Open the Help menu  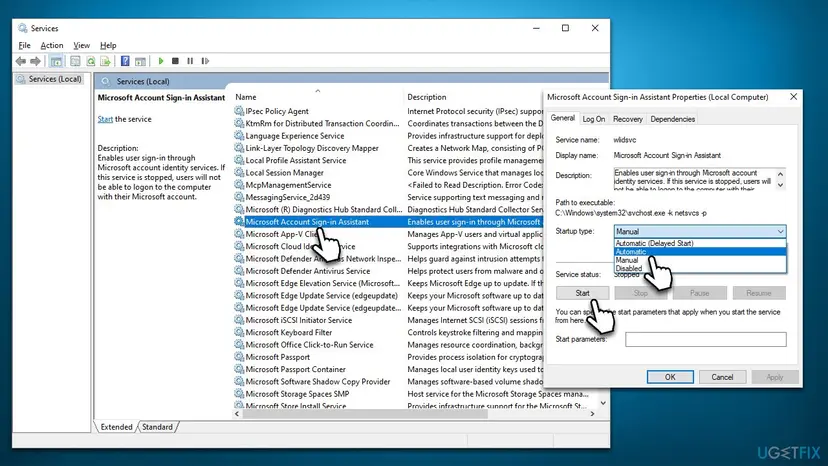pos(108,45)
